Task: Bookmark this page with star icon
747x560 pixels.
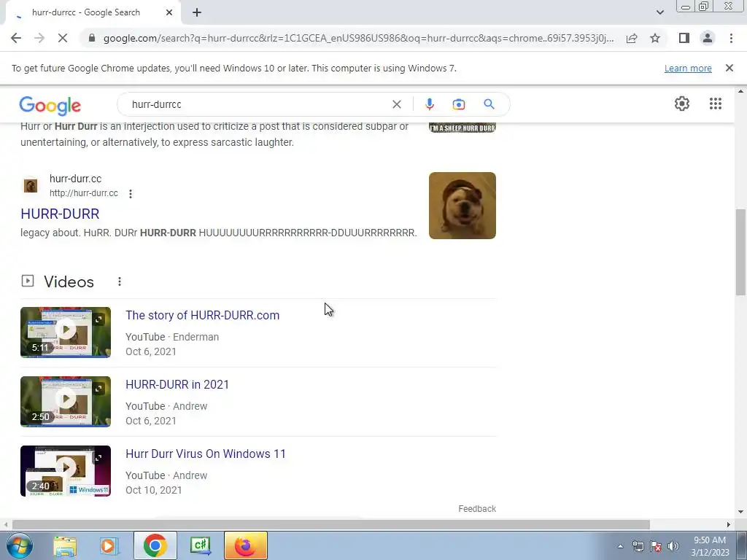Action: 655,38
